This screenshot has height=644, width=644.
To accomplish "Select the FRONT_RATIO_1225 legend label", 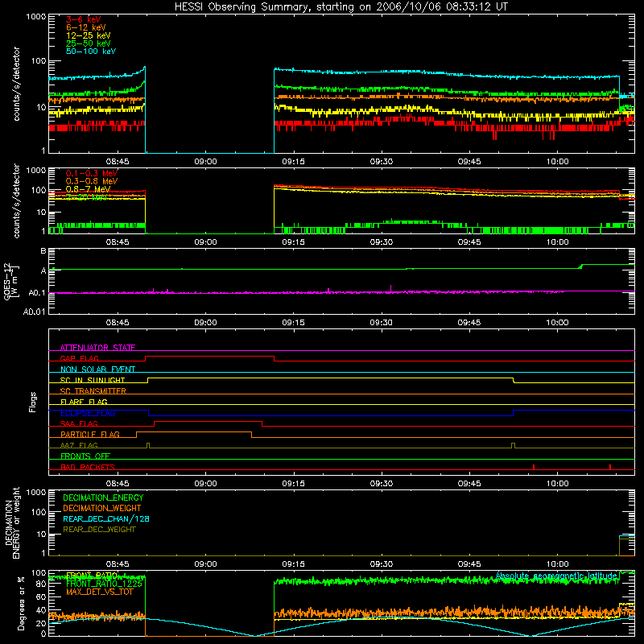I will (104, 584).
